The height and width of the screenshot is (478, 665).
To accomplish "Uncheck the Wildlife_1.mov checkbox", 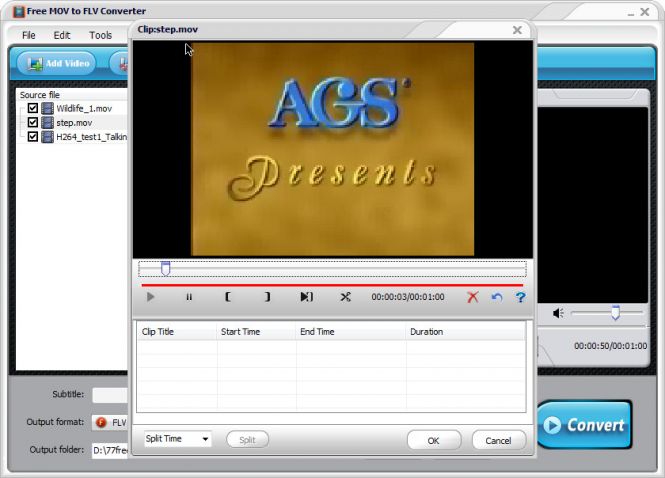I will pos(33,108).
